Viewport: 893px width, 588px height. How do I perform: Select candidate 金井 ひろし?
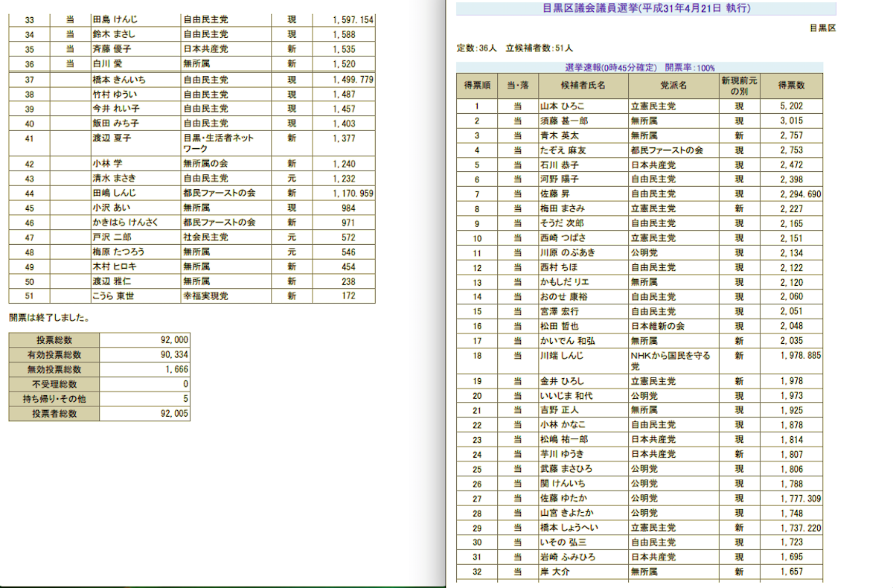(x=563, y=381)
